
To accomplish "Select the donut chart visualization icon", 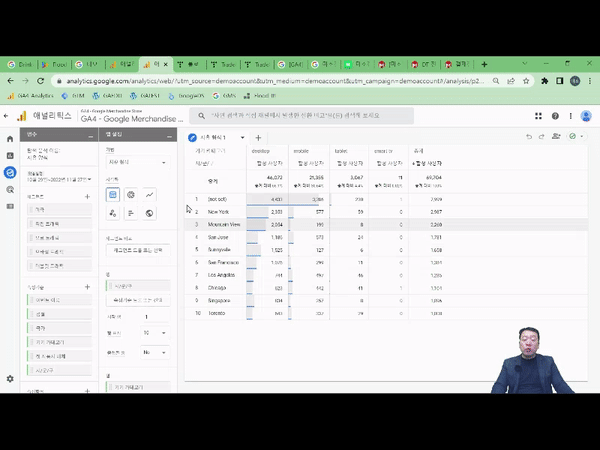I will [131, 195].
